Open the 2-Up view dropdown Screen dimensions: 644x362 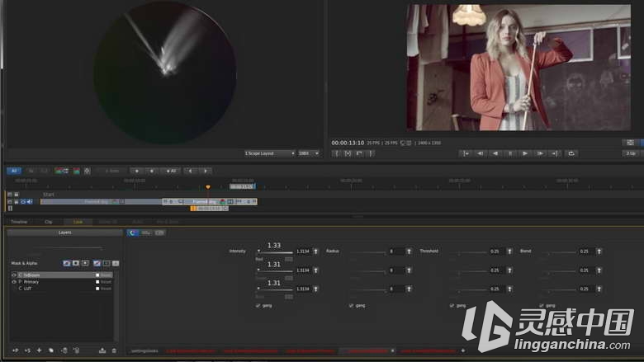point(632,153)
